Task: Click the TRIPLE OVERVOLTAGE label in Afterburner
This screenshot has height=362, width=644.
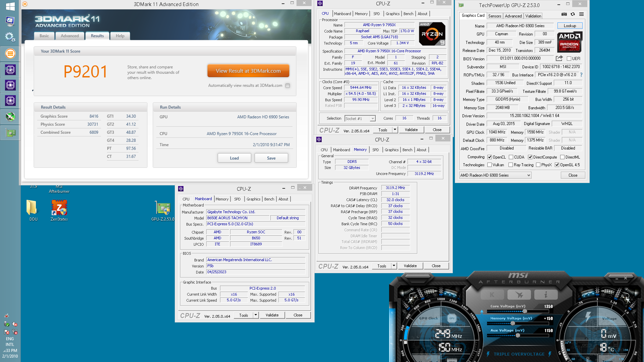Action: [519, 354]
